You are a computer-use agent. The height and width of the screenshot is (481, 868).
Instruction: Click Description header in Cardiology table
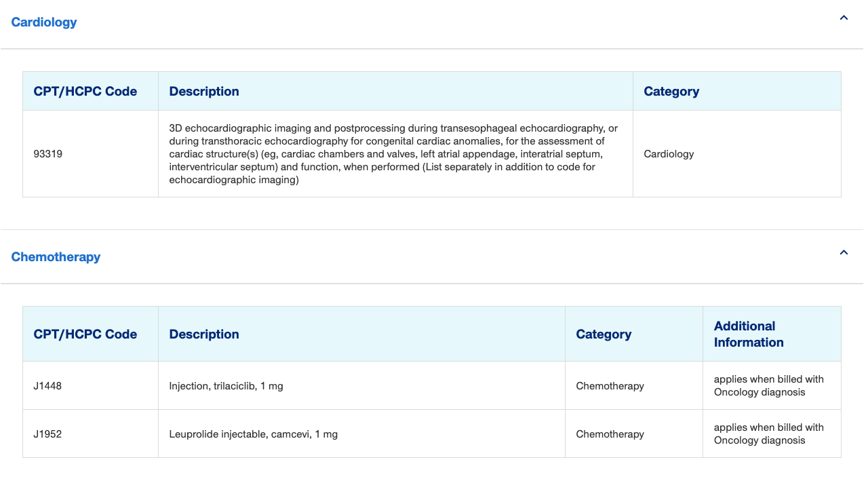[204, 92]
